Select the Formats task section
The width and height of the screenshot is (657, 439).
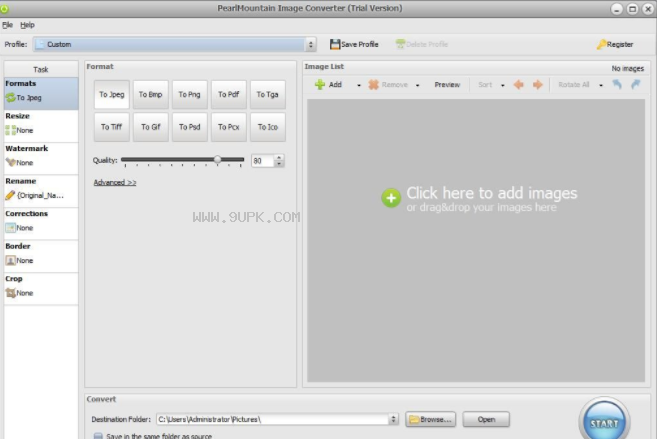pyautogui.click(x=41, y=93)
